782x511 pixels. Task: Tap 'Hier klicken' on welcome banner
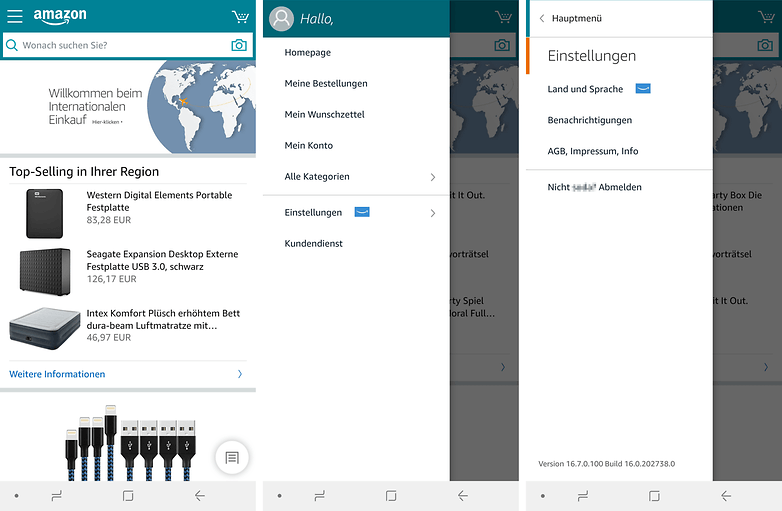(107, 122)
